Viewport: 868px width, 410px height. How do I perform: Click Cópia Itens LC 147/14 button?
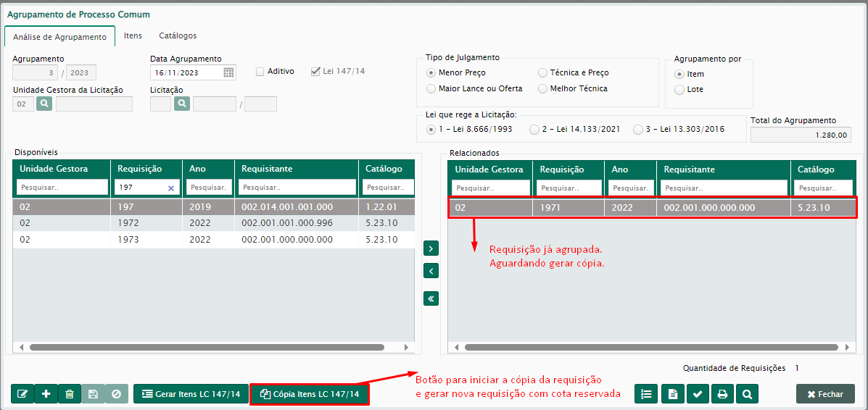(310, 394)
